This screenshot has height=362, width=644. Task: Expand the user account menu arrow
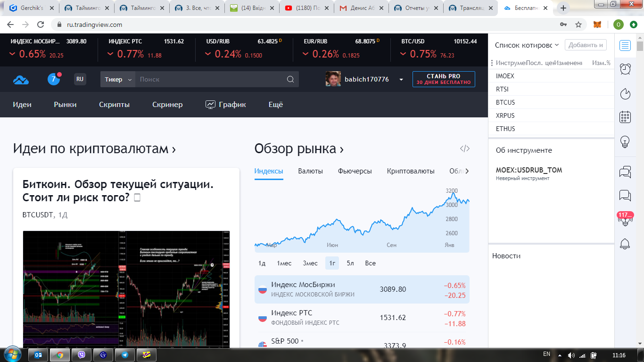point(401,80)
